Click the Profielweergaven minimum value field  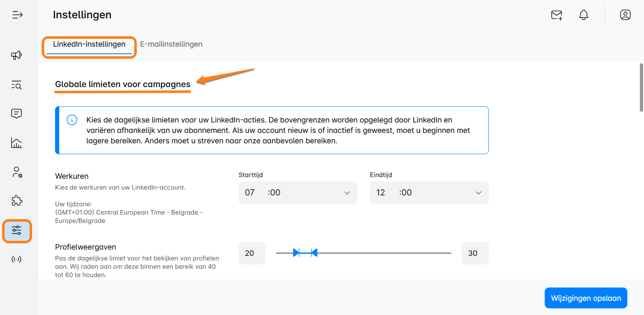[x=252, y=253]
